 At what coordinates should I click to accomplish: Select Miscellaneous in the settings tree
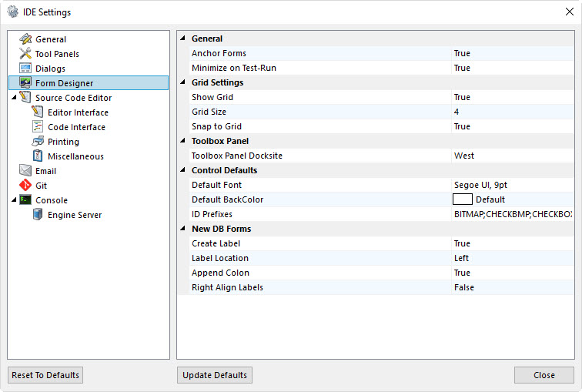(75, 156)
